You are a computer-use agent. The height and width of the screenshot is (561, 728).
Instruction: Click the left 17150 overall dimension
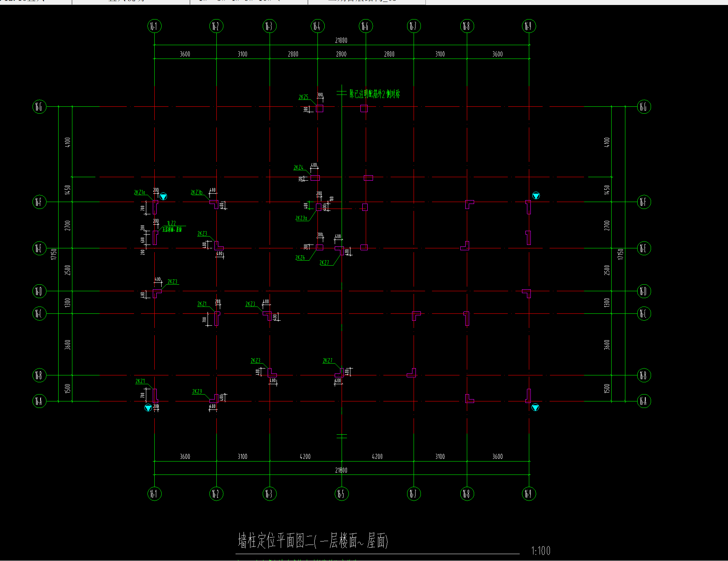[x=54, y=254]
